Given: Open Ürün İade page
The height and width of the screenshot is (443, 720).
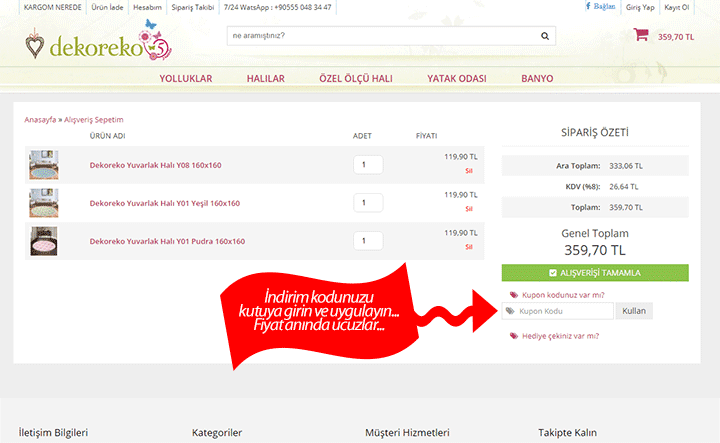Looking at the screenshot, I should 107,7.
